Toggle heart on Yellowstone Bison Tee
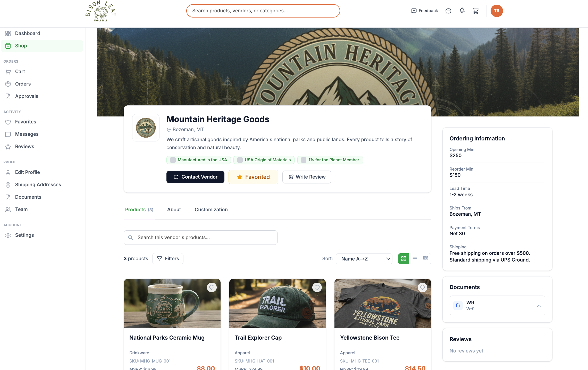 [x=422, y=288]
